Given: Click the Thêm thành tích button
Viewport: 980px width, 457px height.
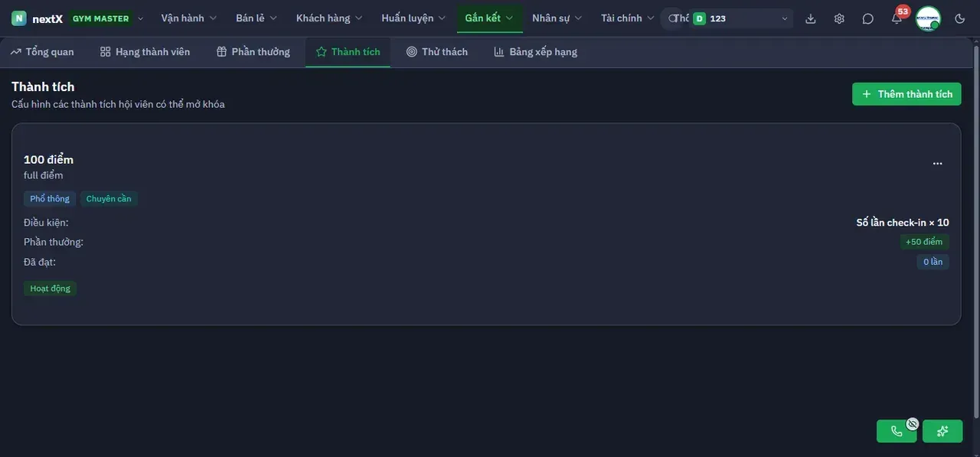Looking at the screenshot, I should click(x=906, y=94).
